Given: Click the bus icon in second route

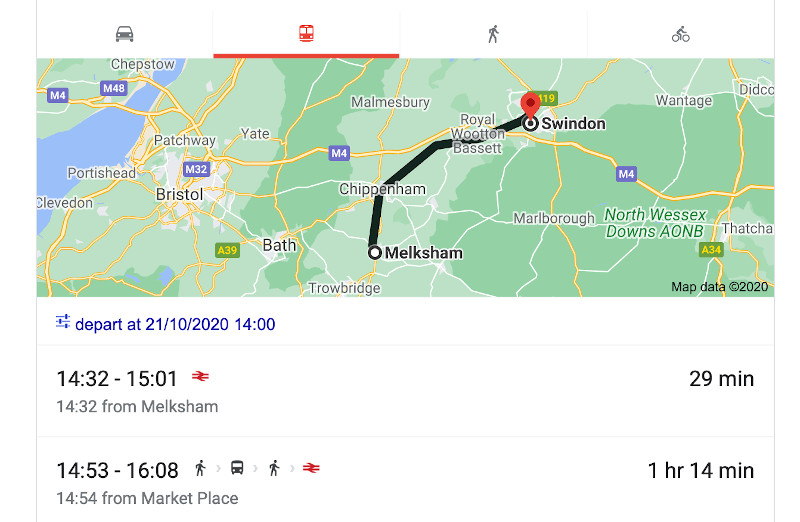Looking at the screenshot, I should pos(237,468).
